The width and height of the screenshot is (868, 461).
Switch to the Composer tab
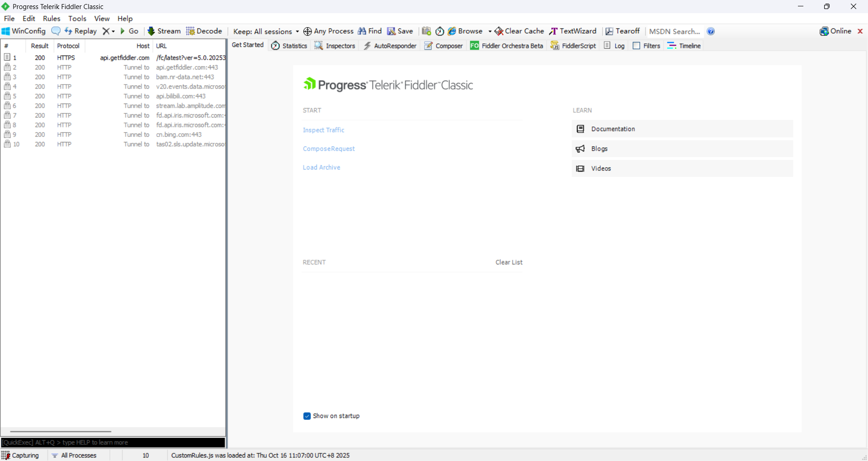(x=443, y=46)
